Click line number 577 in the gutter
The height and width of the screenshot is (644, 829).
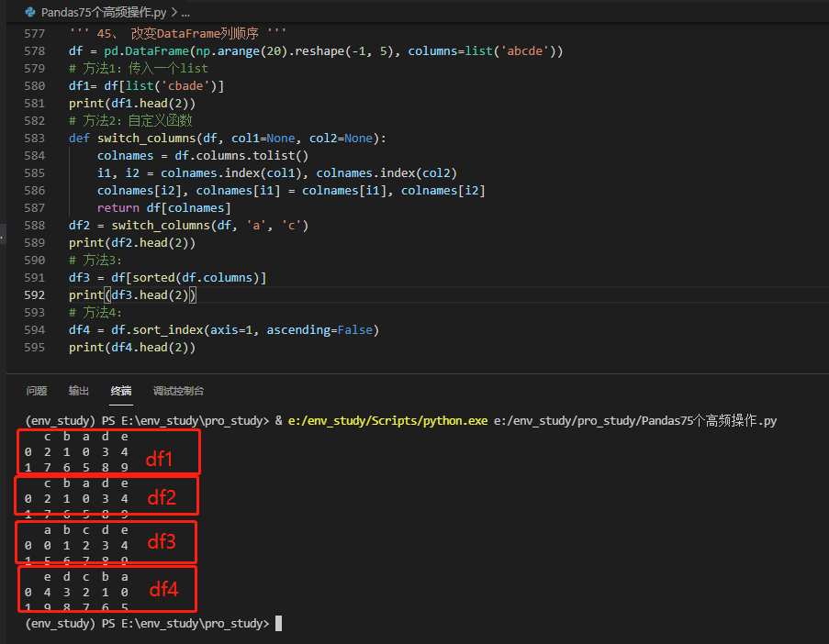(x=34, y=33)
